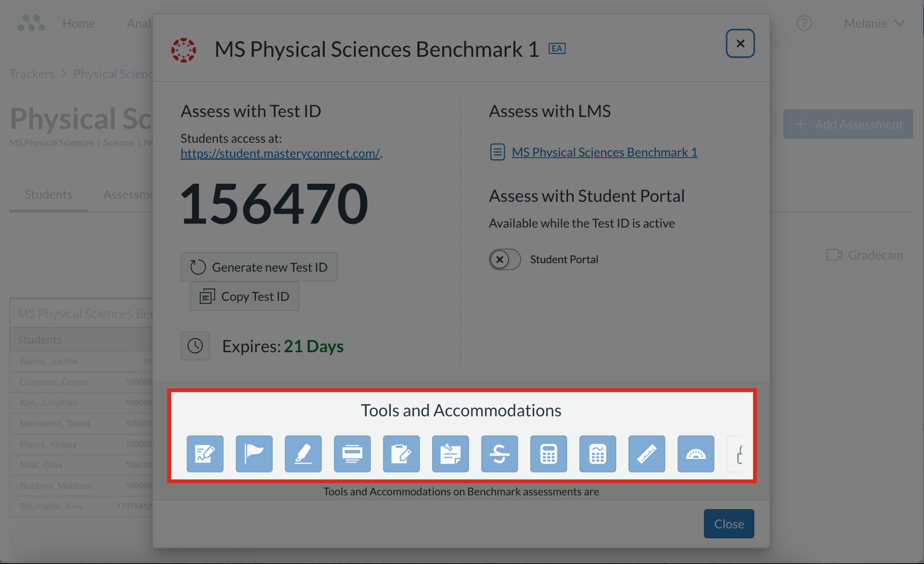Screen dimensions: 924x564
Task: Select the sticky notes tool icon
Action: [451, 454]
